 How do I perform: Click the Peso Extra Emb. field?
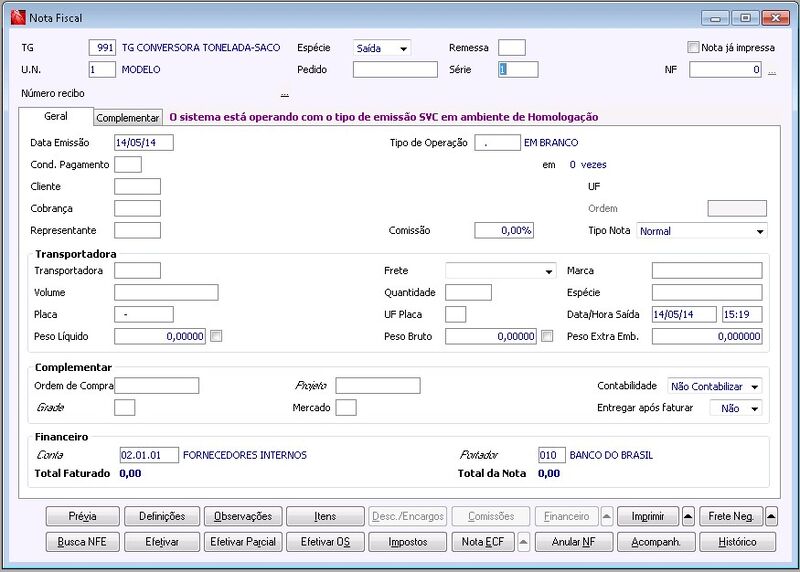click(x=707, y=336)
